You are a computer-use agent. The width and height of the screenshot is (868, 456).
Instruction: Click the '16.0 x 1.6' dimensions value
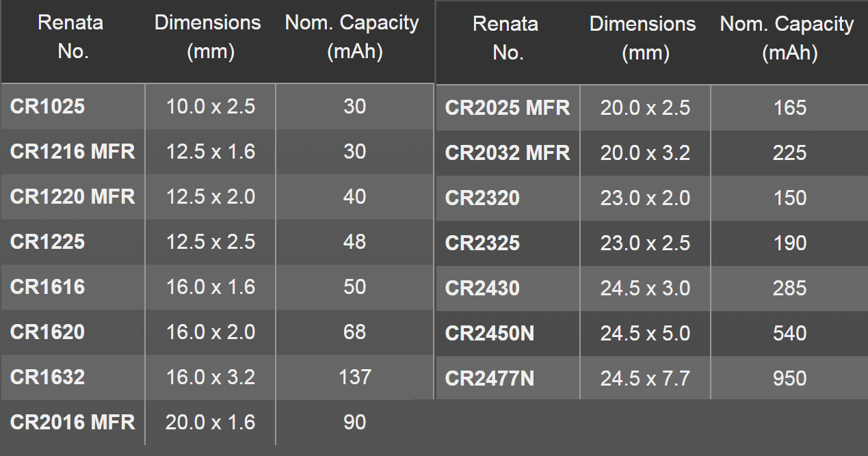[x=211, y=287]
